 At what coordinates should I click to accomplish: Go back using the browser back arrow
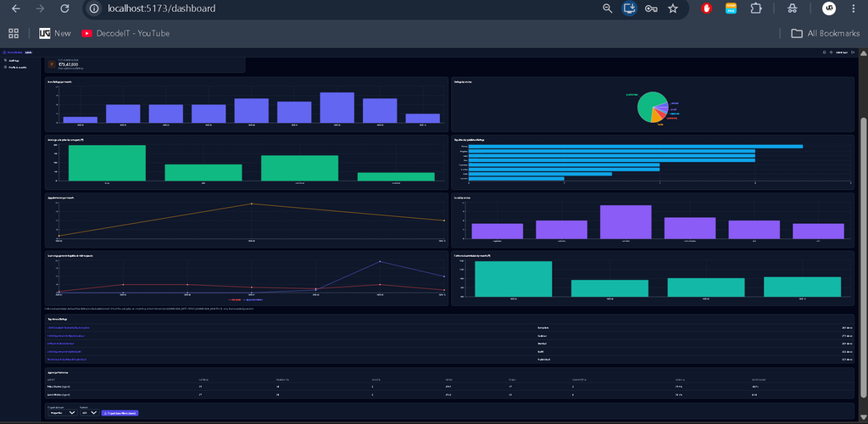(16, 8)
